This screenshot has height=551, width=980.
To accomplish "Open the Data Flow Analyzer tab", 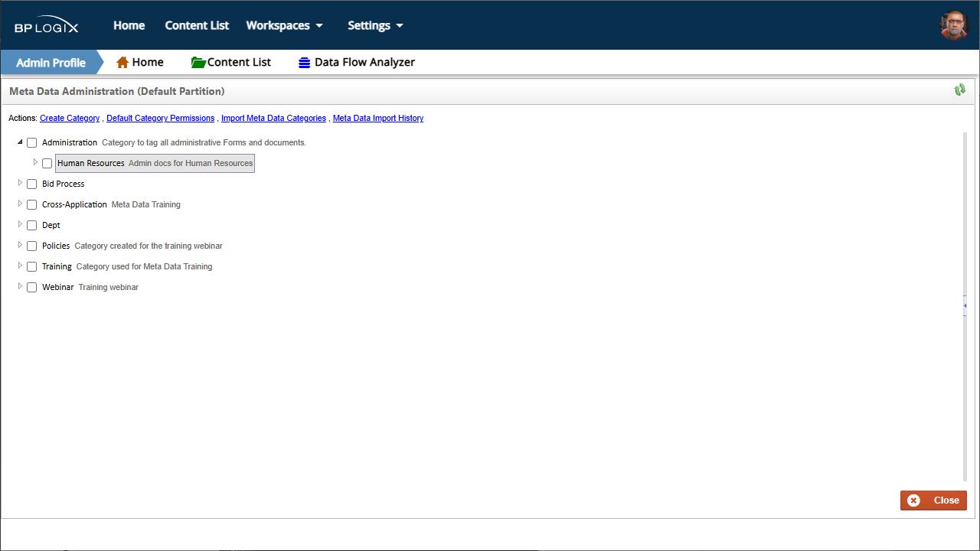I will pos(357,62).
